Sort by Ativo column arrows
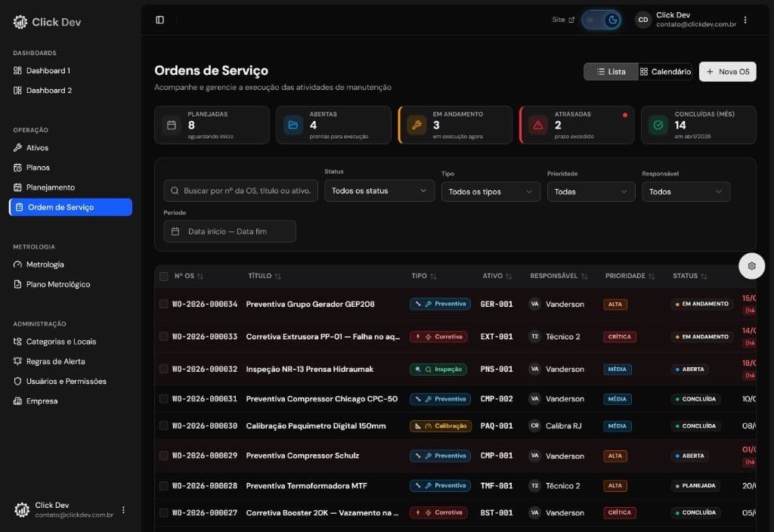Image resolution: width=774 pixels, height=532 pixels. tap(509, 277)
